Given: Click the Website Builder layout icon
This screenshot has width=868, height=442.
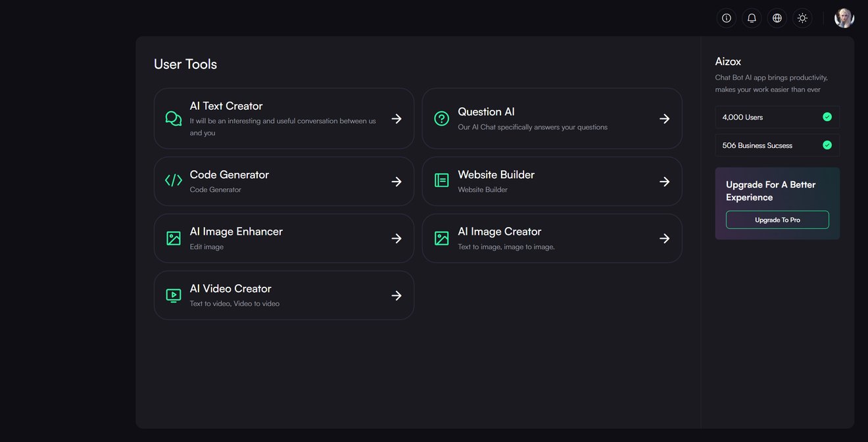Looking at the screenshot, I should click(x=442, y=180).
